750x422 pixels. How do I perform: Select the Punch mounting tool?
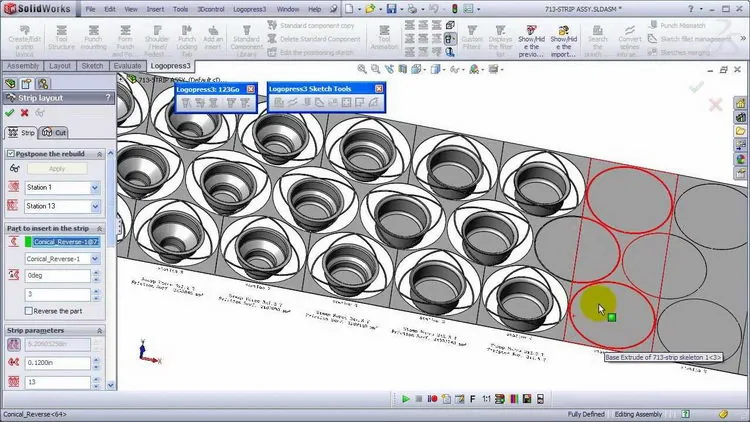[93, 38]
